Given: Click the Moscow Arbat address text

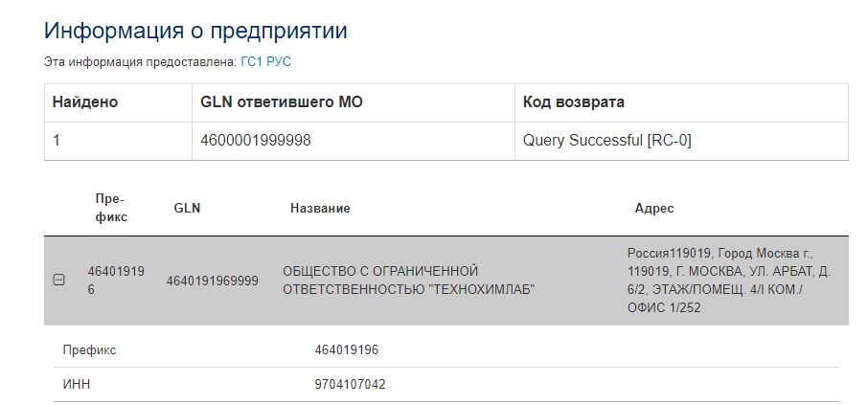Looking at the screenshot, I should pos(729,281).
